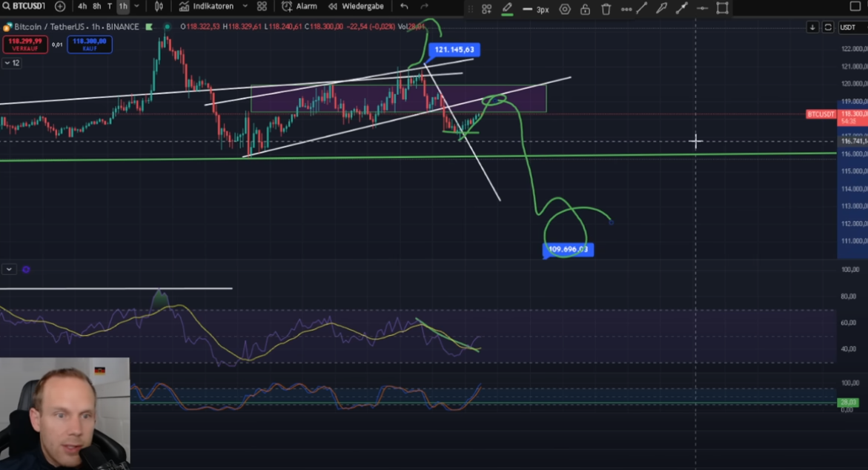Select the purple rectangle zone drawing
This screenshot has width=868, height=470.
[x=399, y=99]
